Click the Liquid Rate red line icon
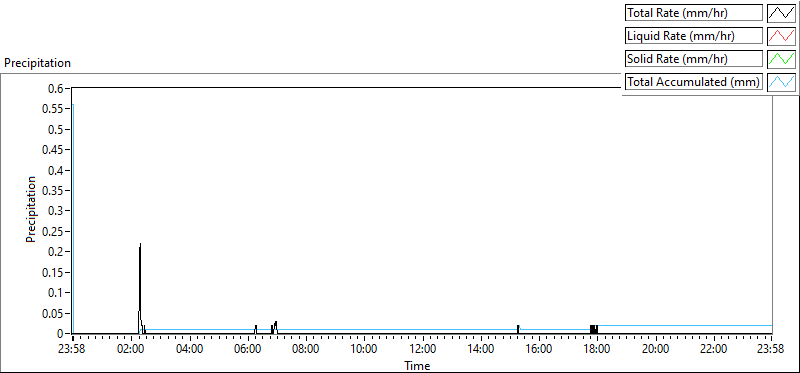The image size is (800, 373). click(x=781, y=36)
